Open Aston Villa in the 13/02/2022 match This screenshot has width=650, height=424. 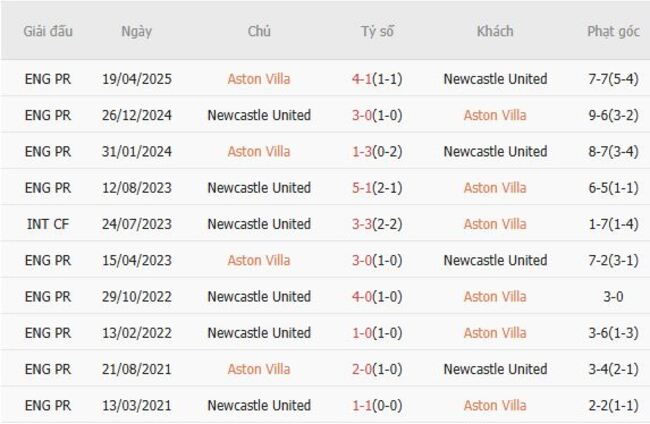coord(495,332)
